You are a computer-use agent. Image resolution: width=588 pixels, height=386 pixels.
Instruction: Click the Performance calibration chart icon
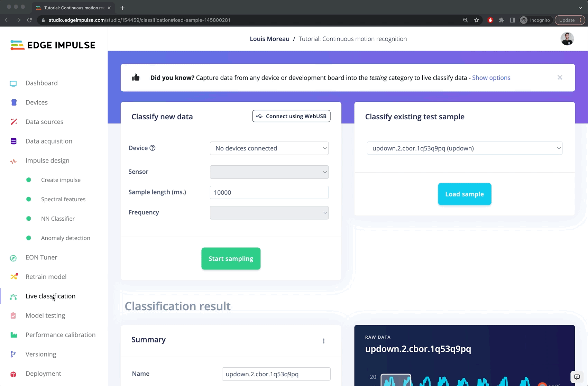coord(14,335)
